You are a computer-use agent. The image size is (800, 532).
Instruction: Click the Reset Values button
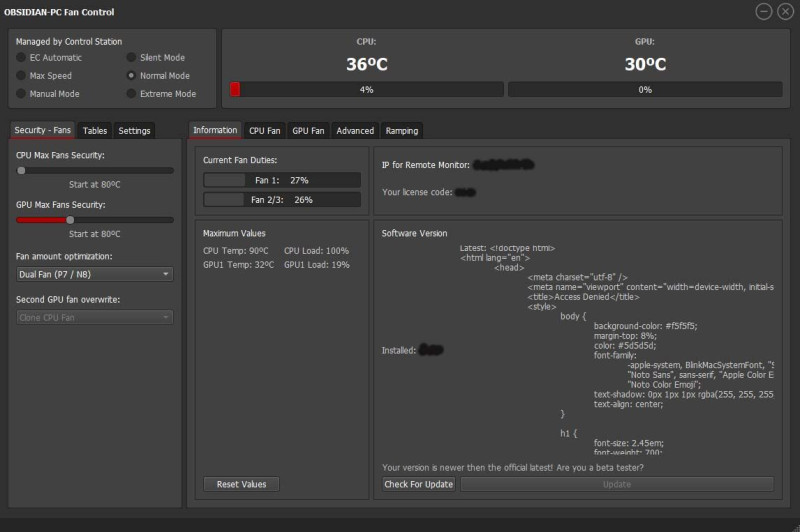[241, 484]
